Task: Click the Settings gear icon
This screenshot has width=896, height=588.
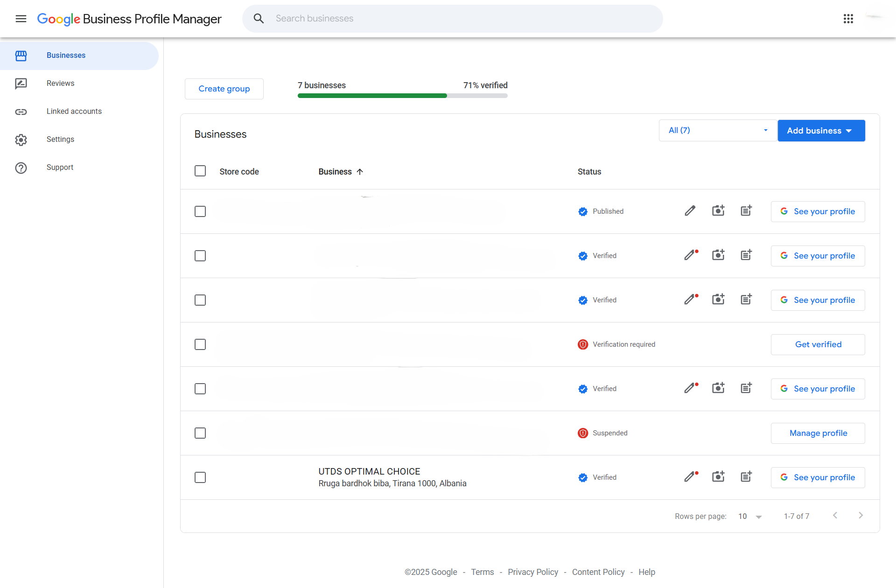Action: click(21, 140)
